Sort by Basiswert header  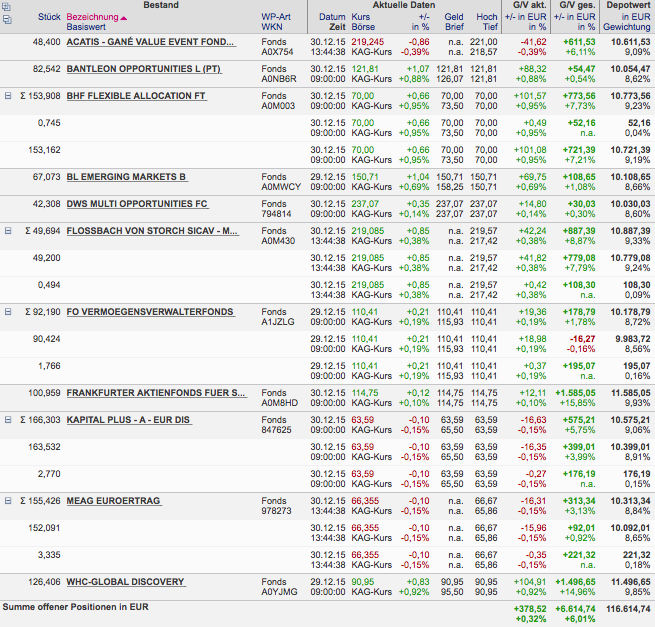86,27
